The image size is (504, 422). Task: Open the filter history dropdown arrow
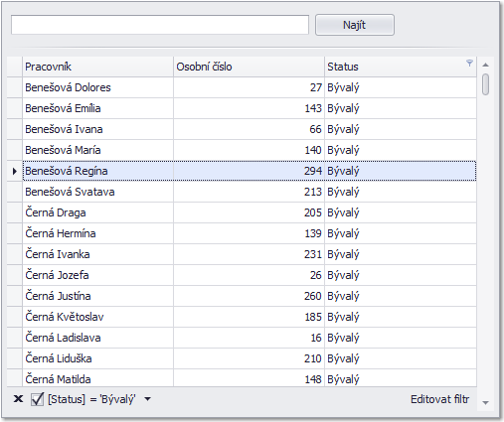tap(148, 399)
